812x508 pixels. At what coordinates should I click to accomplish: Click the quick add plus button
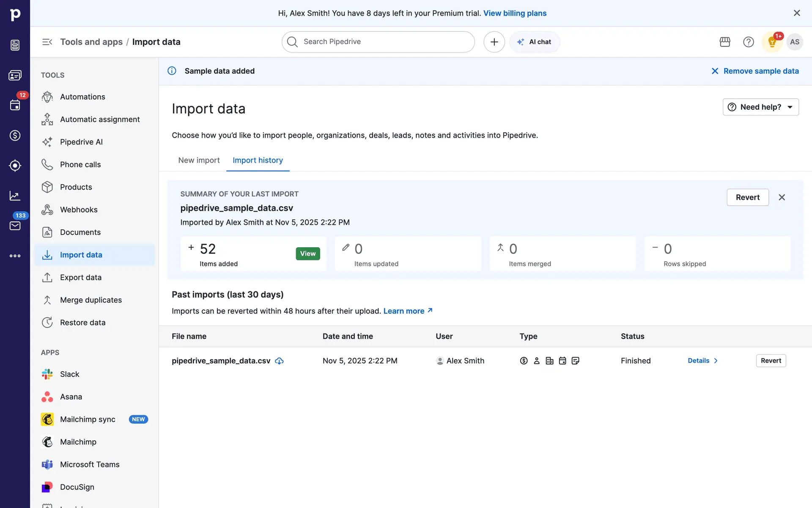494,42
